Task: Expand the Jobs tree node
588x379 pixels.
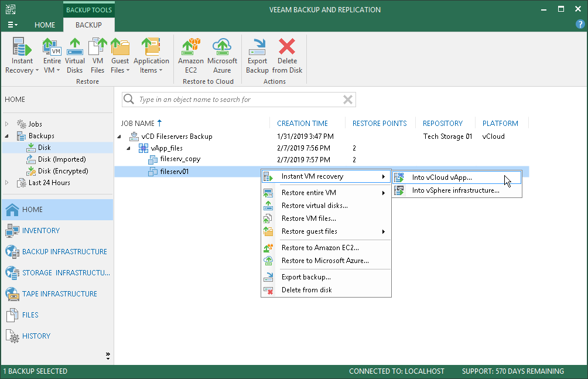Action: tap(8, 124)
